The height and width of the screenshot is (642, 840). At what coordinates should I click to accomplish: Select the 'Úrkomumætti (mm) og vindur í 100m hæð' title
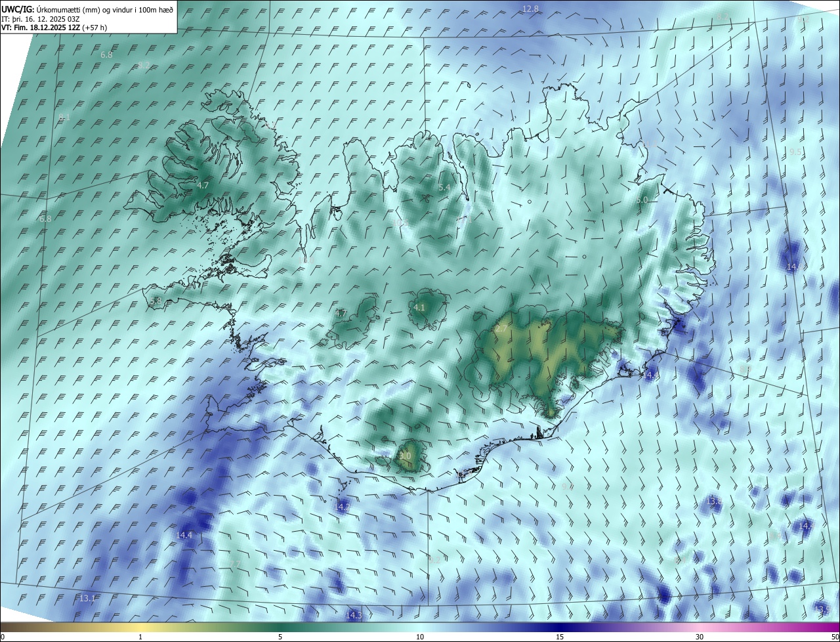105,10
